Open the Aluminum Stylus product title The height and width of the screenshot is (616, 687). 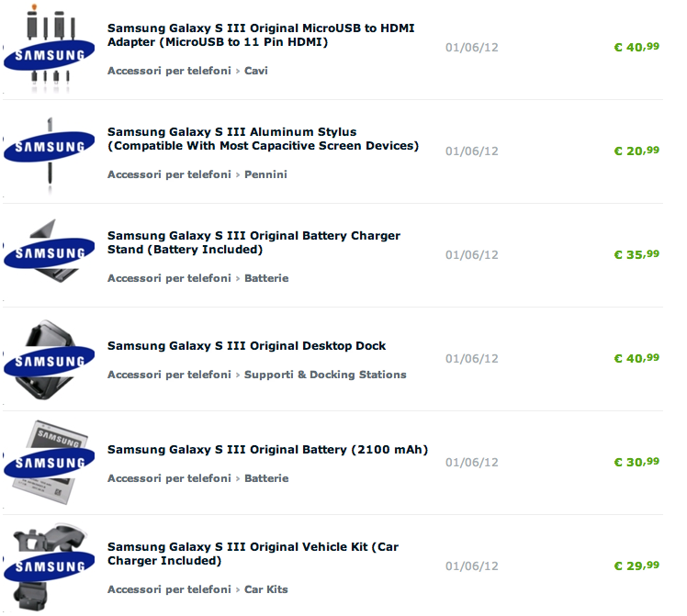coord(263,139)
